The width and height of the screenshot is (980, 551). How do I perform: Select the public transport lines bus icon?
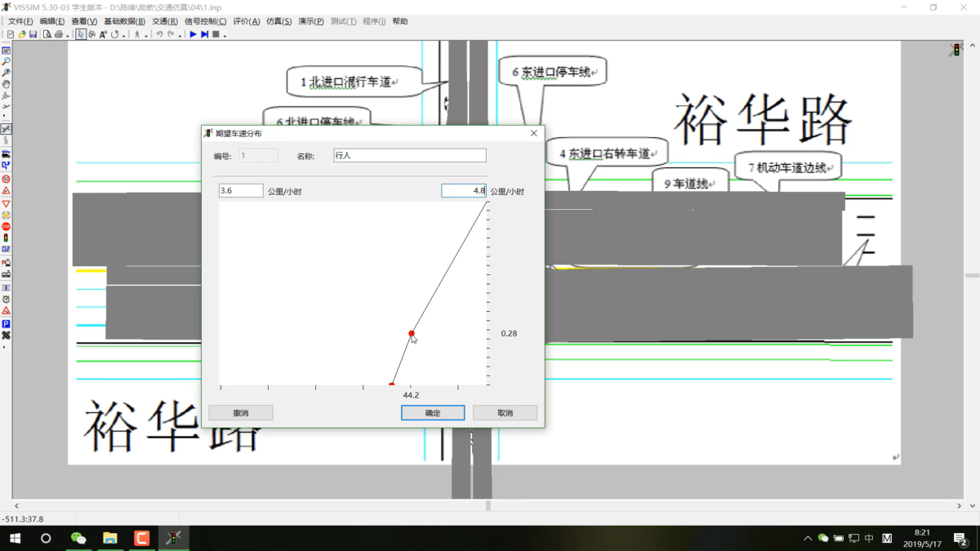(6, 275)
